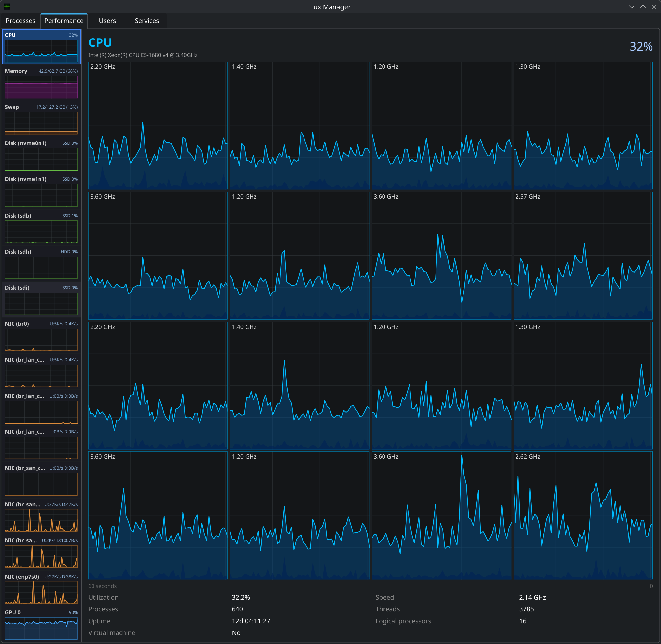The height and width of the screenshot is (644, 661).
Task: Click the 2.14 GHz speed value
Action: coord(532,597)
